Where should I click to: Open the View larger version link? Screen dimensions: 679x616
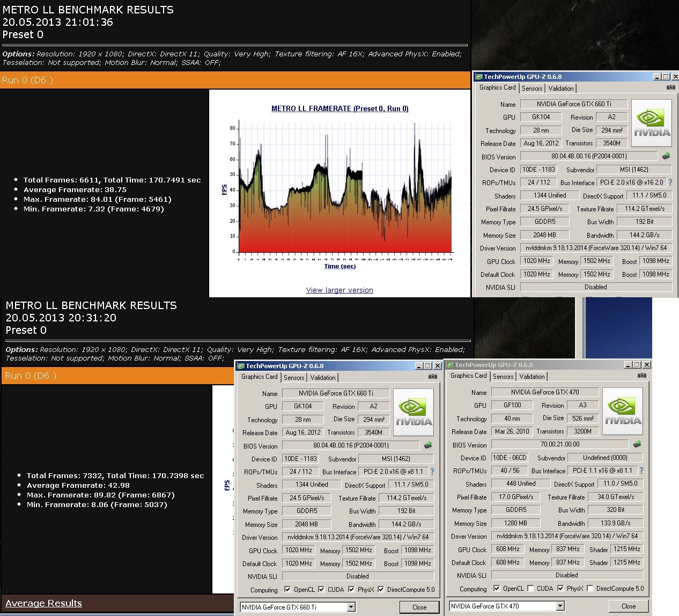click(339, 290)
